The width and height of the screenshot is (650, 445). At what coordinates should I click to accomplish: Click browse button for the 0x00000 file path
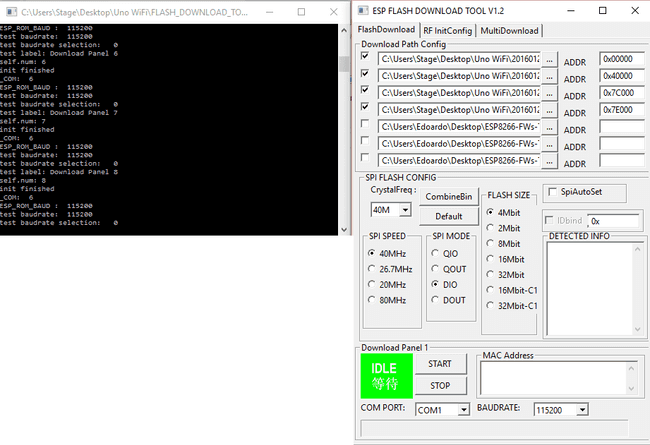pyautogui.click(x=549, y=60)
